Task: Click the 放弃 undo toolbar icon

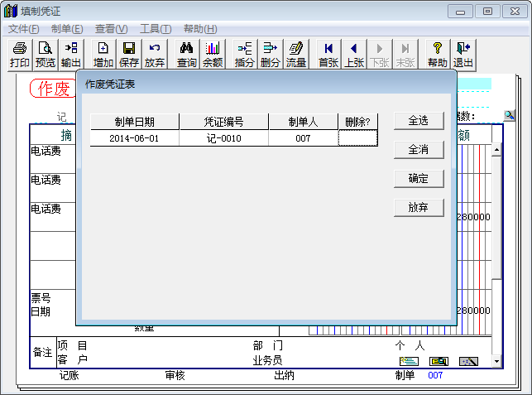Action: [x=155, y=55]
